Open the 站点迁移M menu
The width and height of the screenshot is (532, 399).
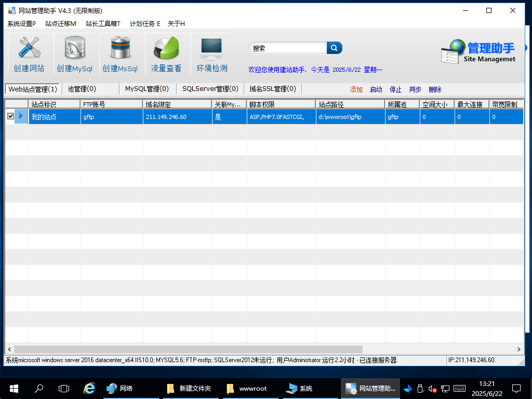coord(60,24)
